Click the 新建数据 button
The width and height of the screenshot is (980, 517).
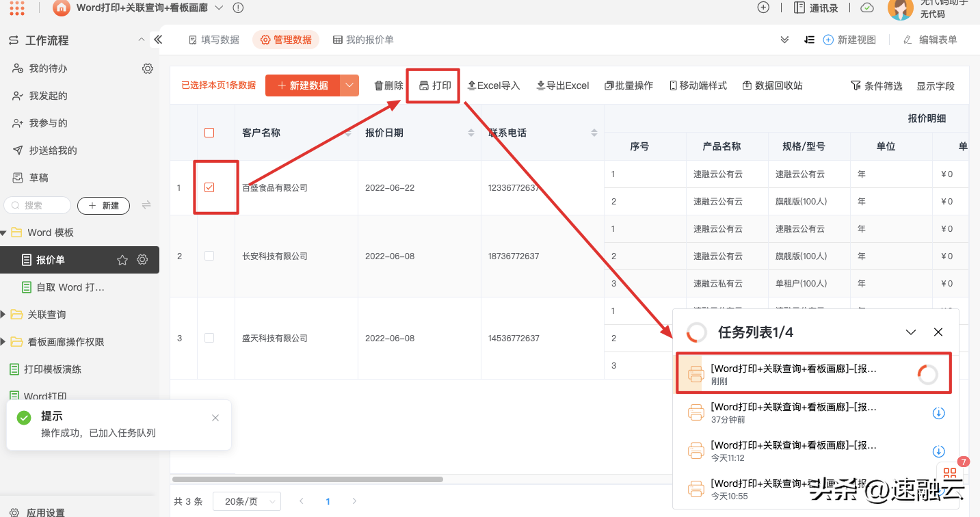click(x=303, y=85)
